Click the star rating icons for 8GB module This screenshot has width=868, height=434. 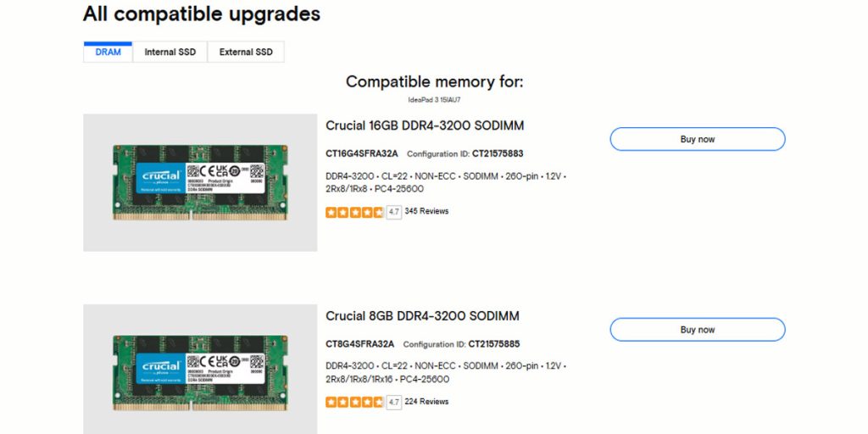354,403
